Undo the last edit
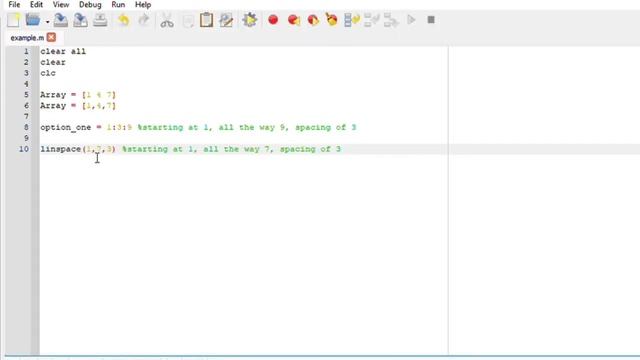This screenshot has width=640, height=360. 123,20
